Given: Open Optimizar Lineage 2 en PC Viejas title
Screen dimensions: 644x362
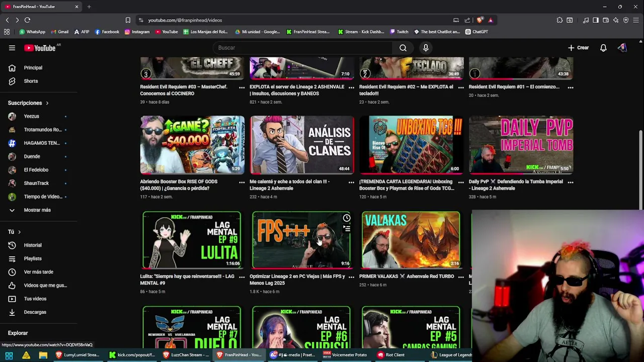Looking at the screenshot, I should pyautogui.click(x=297, y=280).
